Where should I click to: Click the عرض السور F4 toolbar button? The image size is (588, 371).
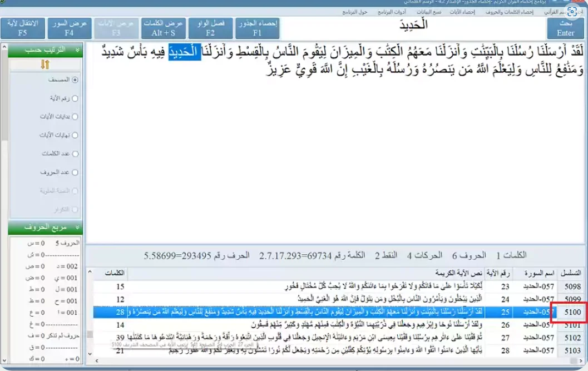69,28
